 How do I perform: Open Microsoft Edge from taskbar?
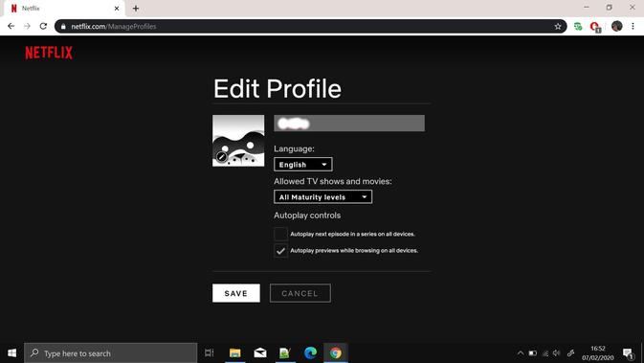coord(310,352)
